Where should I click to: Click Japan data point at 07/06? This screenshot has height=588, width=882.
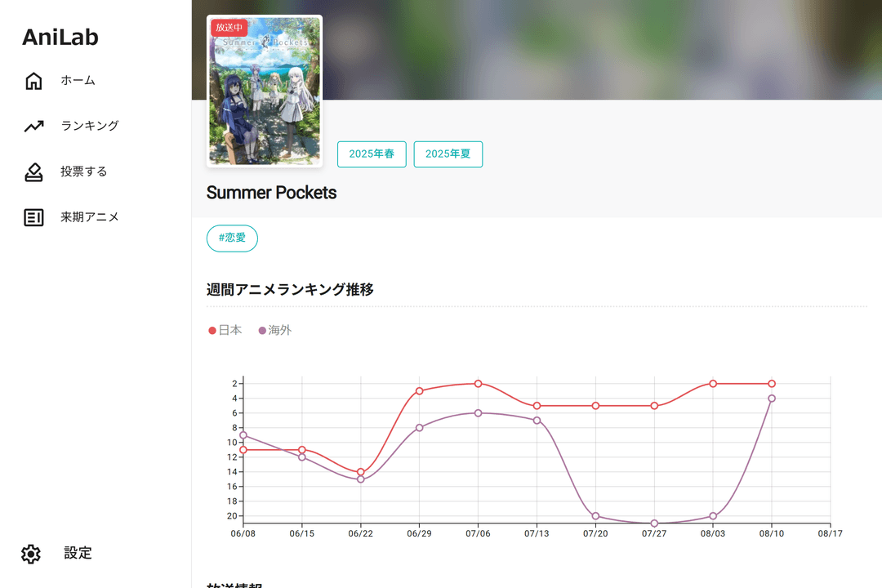point(478,384)
